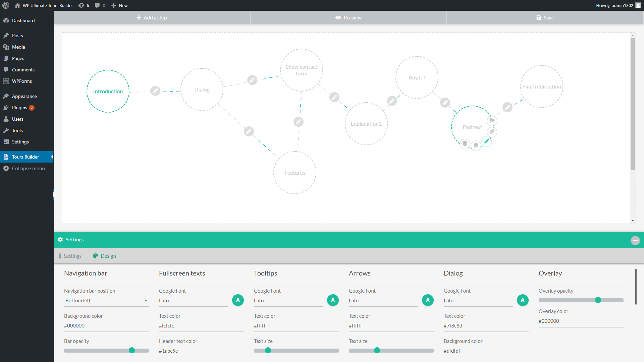
Task: Open Google Font picker for Fullscreen texts
Action: pos(238,300)
